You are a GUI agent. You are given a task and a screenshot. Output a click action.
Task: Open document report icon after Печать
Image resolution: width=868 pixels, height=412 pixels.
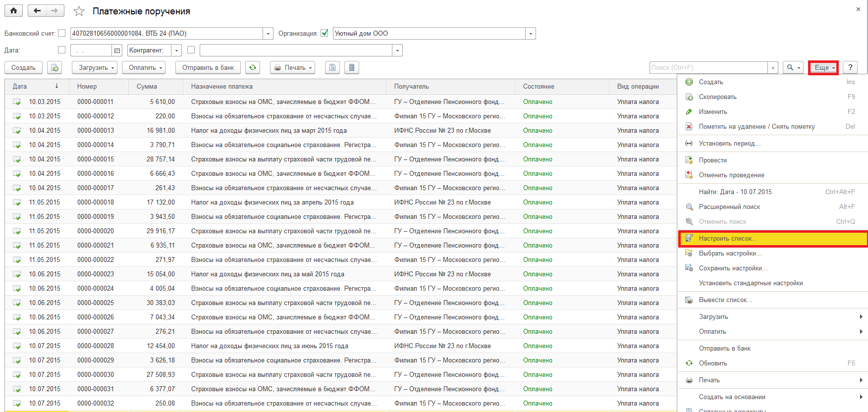pyautogui.click(x=332, y=67)
